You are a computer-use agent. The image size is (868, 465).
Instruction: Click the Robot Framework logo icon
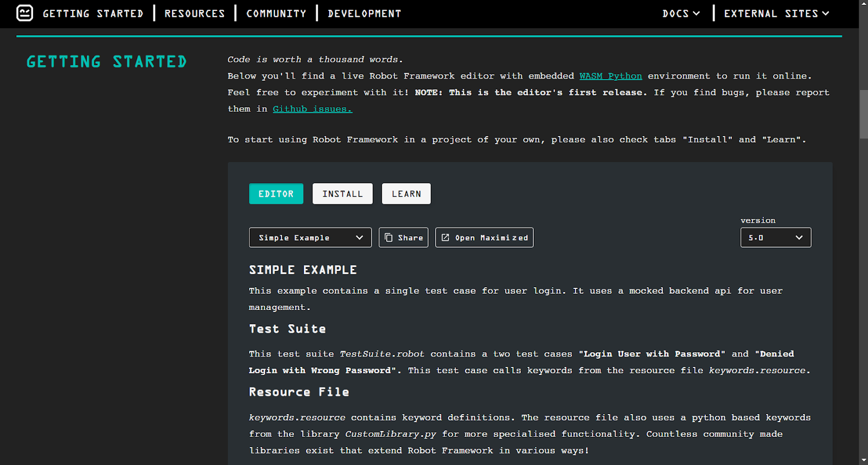[x=24, y=13]
